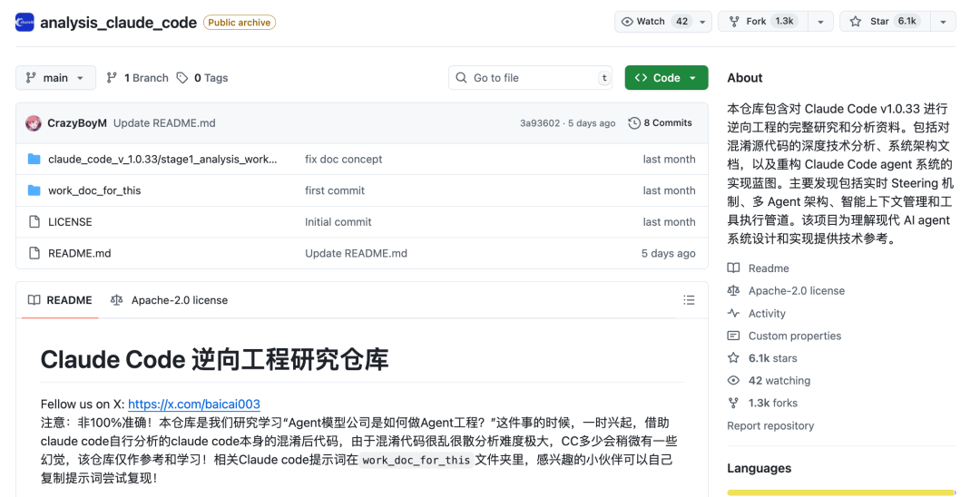Screen dimensions: 980x497
Task: Switch to the README tab
Action: [60, 300]
